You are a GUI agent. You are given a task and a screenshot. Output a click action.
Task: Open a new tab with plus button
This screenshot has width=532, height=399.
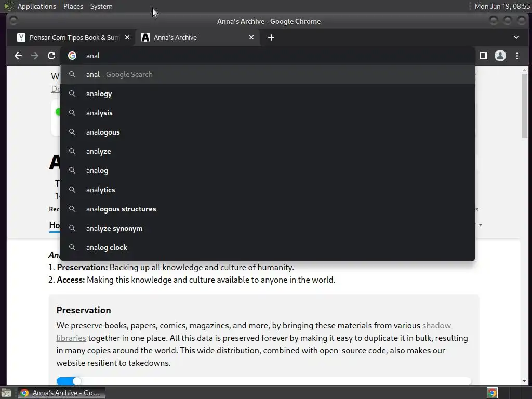tap(271, 37)
